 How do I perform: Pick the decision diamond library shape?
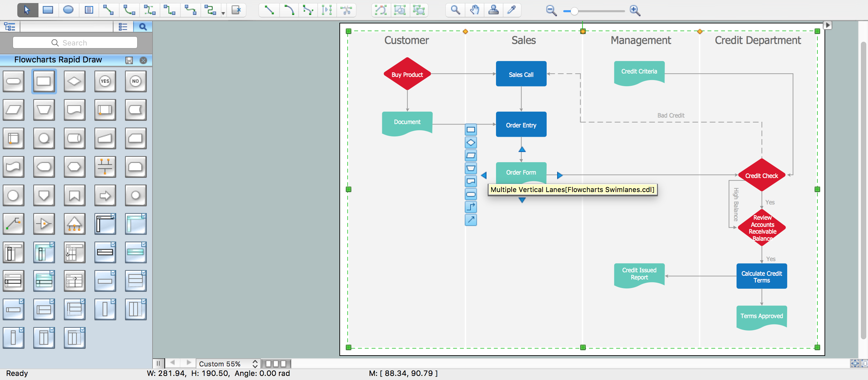(74, 81)
